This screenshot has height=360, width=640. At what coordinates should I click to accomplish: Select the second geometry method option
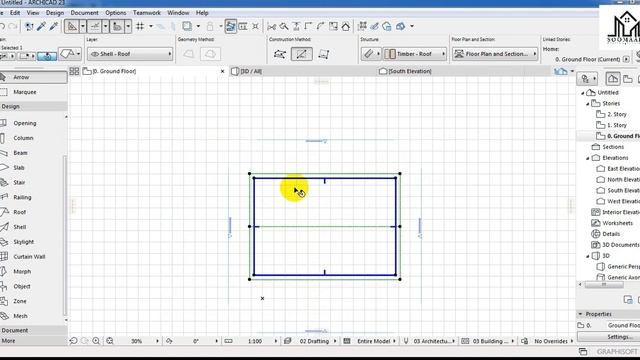pyautogui.click(x=211, y=54)
